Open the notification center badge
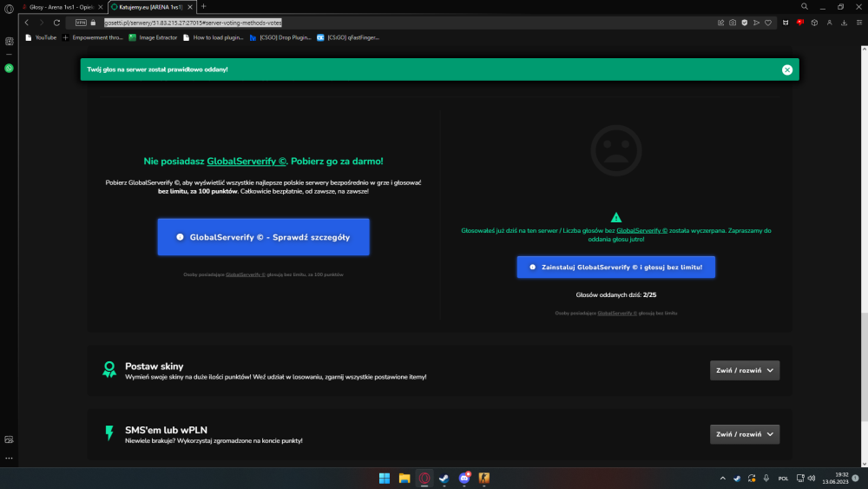This screenshot has height=489, width=868. 856,479
